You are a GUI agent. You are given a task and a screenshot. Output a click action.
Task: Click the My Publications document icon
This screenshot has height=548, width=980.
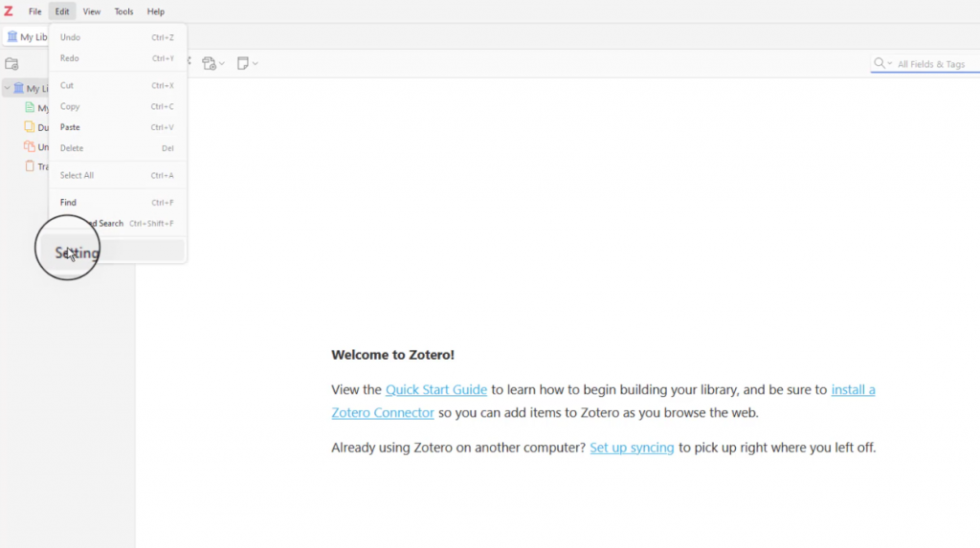pyautogui.click(x=30, y=108)
